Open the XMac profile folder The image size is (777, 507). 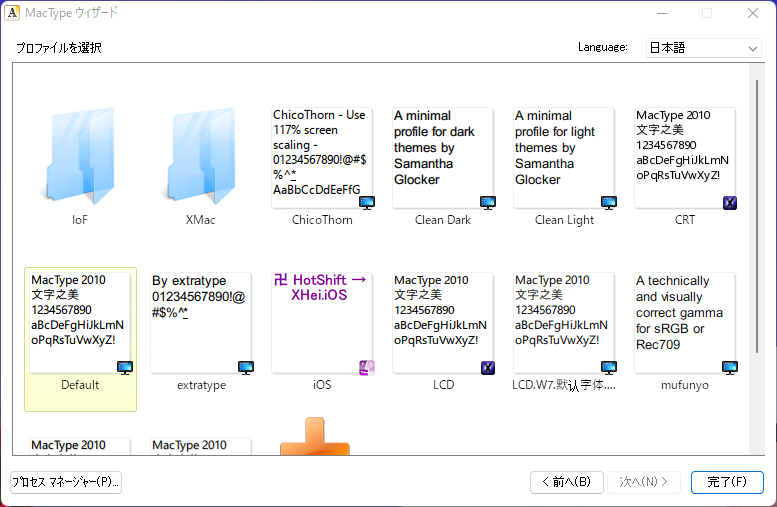201,156
